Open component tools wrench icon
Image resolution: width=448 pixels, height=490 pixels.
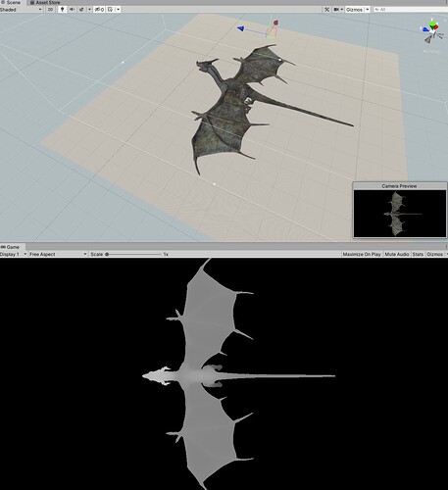tap(326, 10)
